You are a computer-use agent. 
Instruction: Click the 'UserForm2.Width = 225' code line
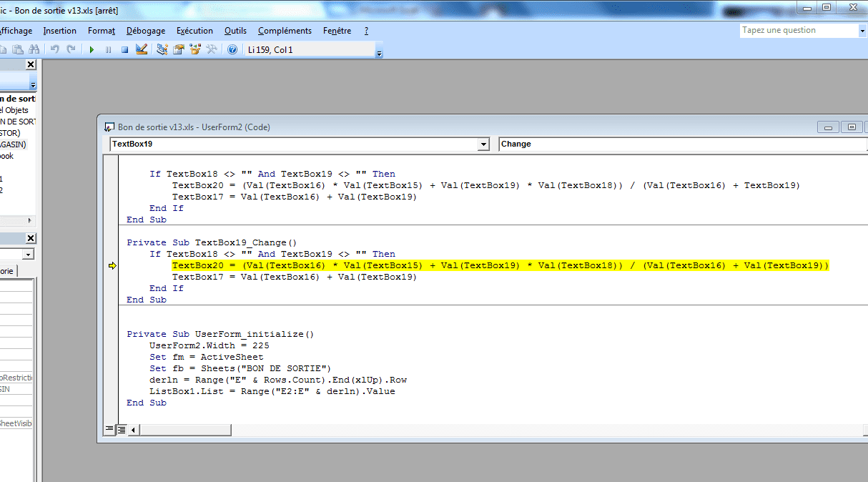(209, 345)
